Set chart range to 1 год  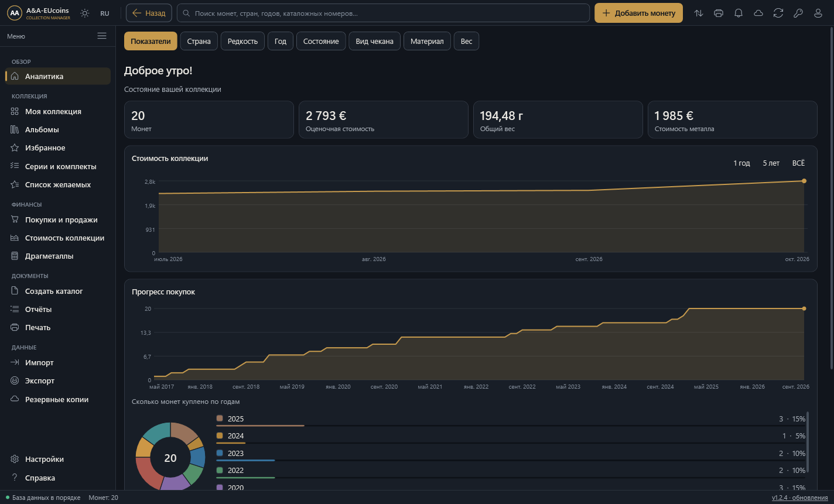(741, 163)
